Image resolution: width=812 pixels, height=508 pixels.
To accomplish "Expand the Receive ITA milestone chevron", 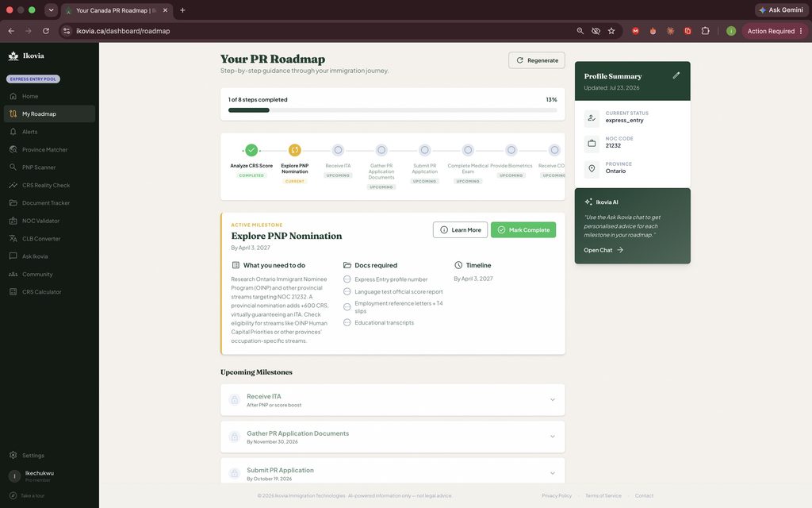I will pyautogui.click(x=553, y=400).
